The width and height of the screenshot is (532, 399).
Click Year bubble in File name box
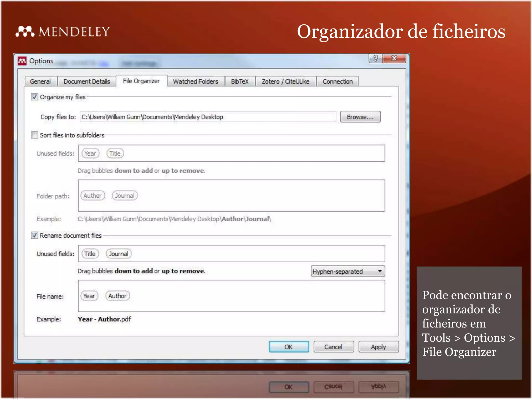(x=89, y=296)
